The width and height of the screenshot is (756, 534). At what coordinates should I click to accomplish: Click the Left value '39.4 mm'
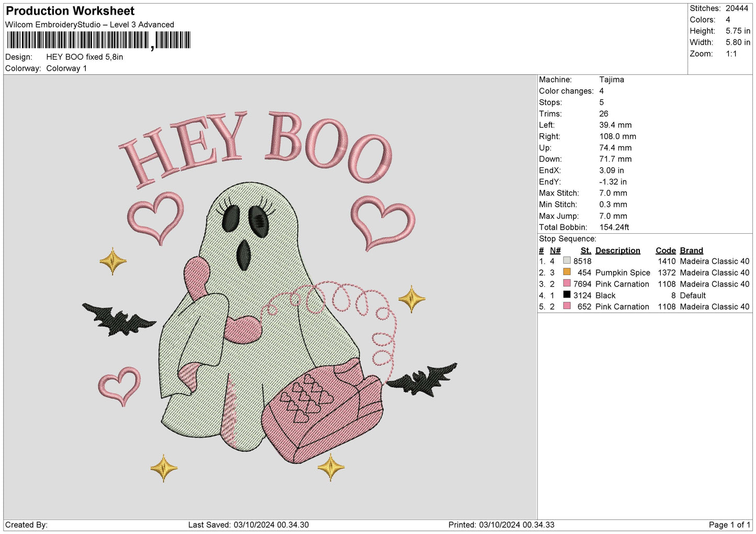(615, 125)
